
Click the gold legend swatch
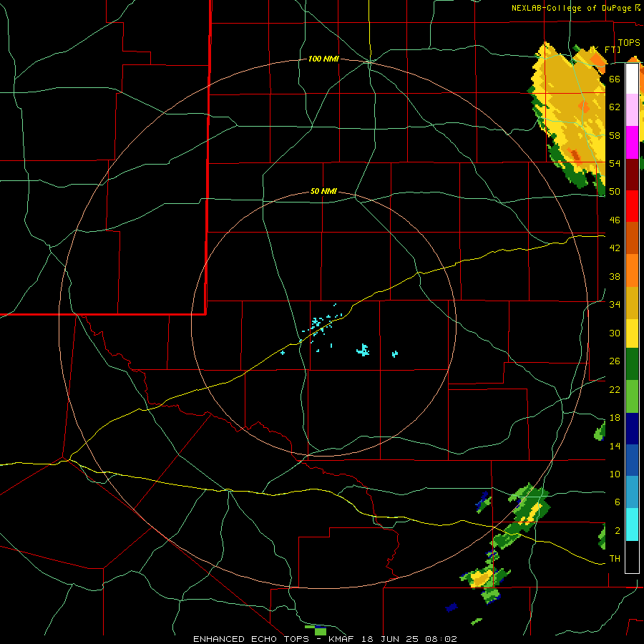click(x=632, y=303)
